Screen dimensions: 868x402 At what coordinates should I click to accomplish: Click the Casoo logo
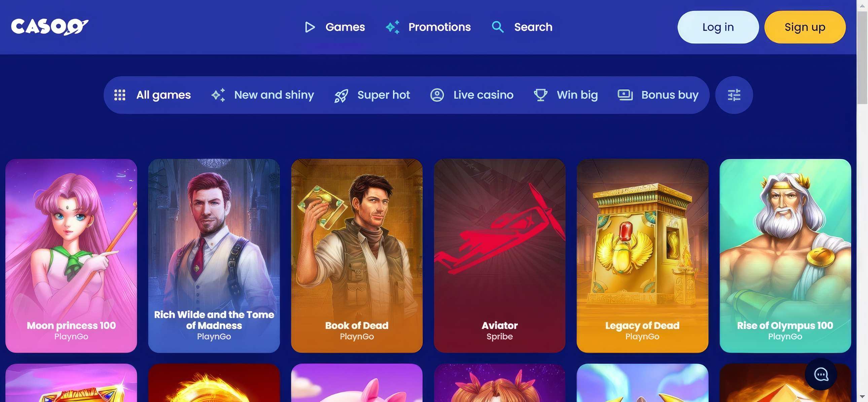(49, 27)
